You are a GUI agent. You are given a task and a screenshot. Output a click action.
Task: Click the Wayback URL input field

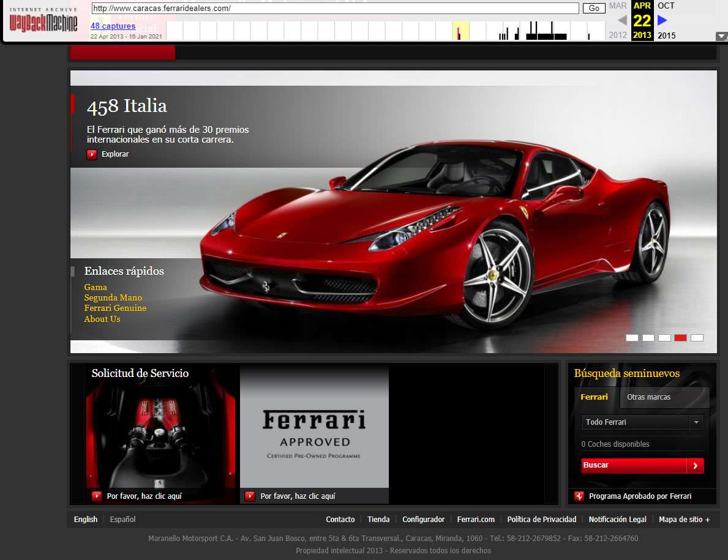click(x=335, y=9)
